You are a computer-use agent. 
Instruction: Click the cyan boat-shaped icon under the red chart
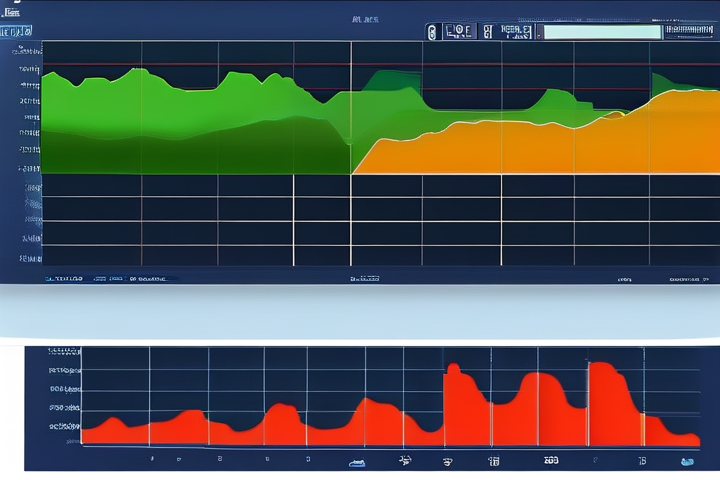[x=357, y=462]
